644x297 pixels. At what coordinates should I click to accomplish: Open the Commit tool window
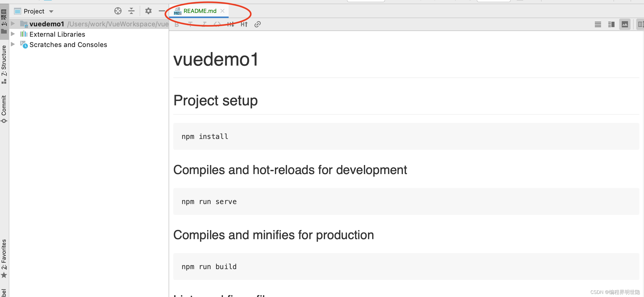pos(4,106)
